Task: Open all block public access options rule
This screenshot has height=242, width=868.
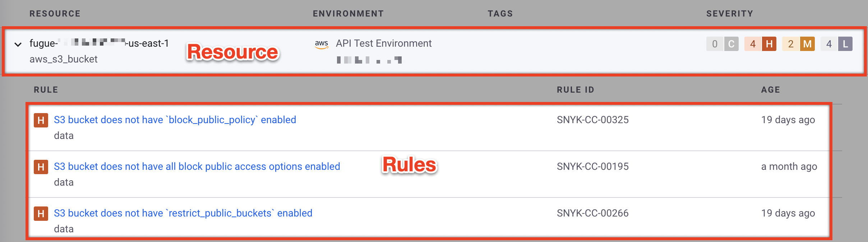Action: pos(197,167)
